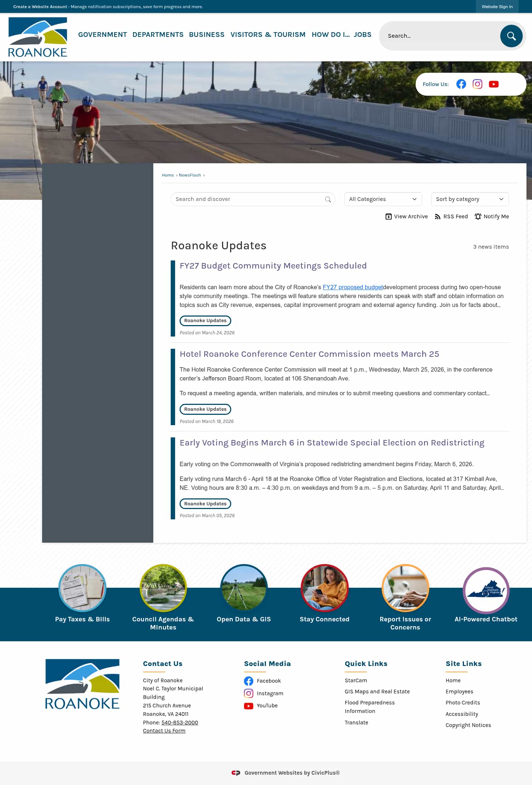The image size is (532, 785).
Task: Click the Contact Us footer heading
Action: click(163, 663)
